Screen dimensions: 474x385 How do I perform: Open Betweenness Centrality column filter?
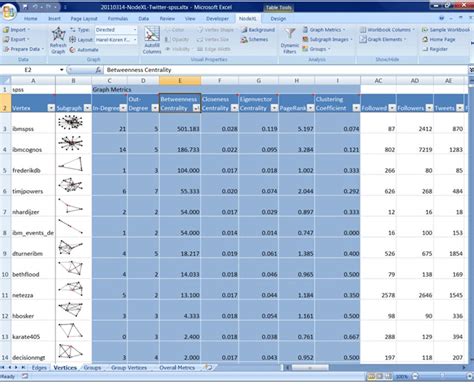coord(196,108)
